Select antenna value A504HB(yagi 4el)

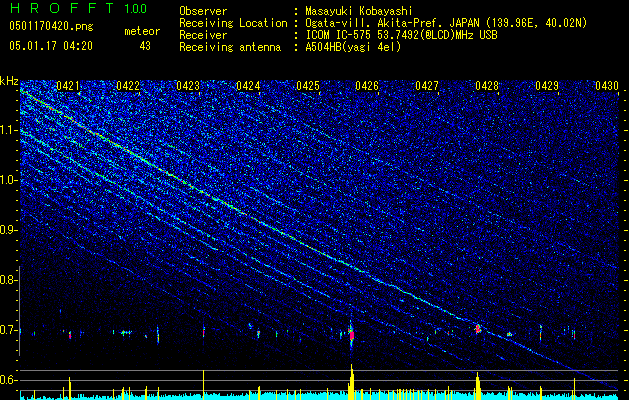pyautogui.click(x=353, y=47)
